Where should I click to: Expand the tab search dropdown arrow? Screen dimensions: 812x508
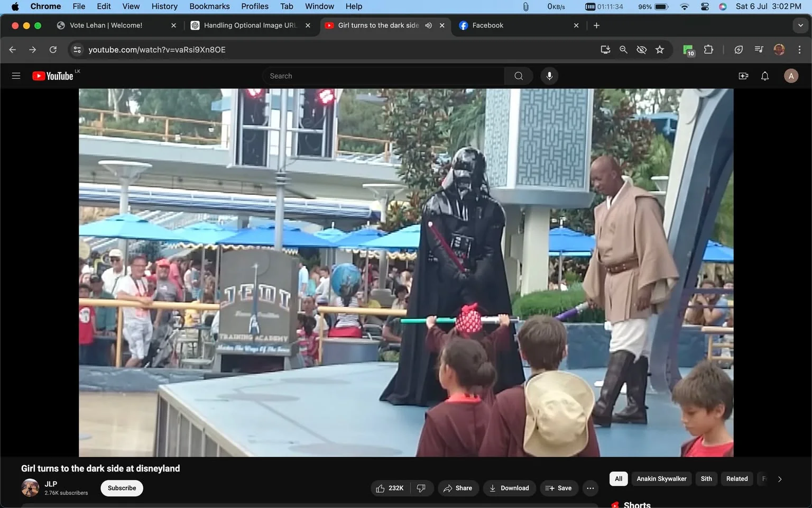(x=800, y=25)
